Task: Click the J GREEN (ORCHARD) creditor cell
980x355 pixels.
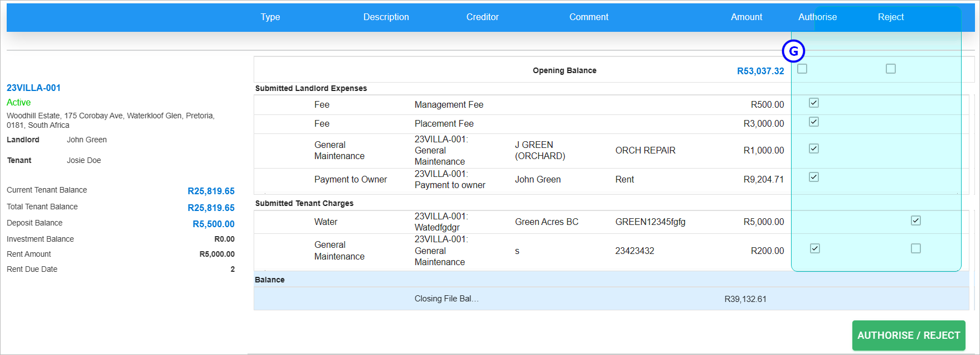Action: (x=540, y=151)
